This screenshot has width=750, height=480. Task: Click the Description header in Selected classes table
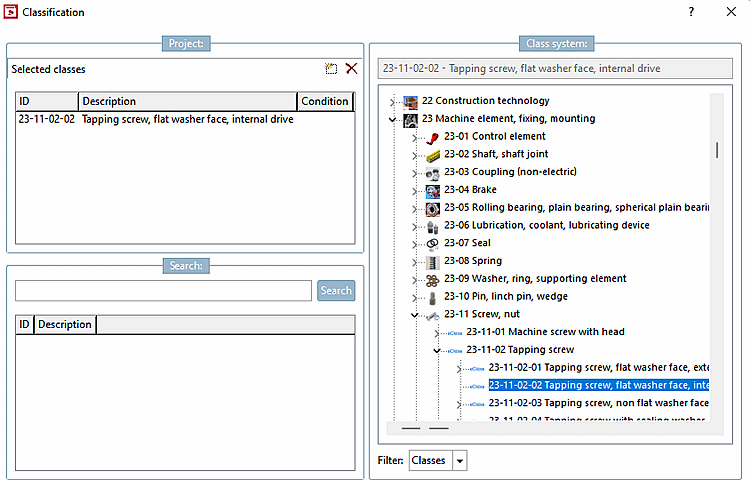tap(188, 101)
